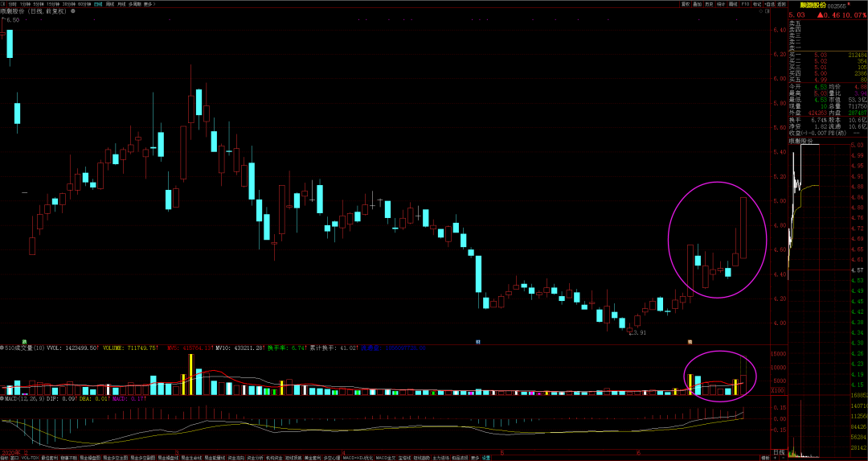Select the 主力迷场 indicator tab
Viewport: 868px width, 461px height.
tap(440, 459)
